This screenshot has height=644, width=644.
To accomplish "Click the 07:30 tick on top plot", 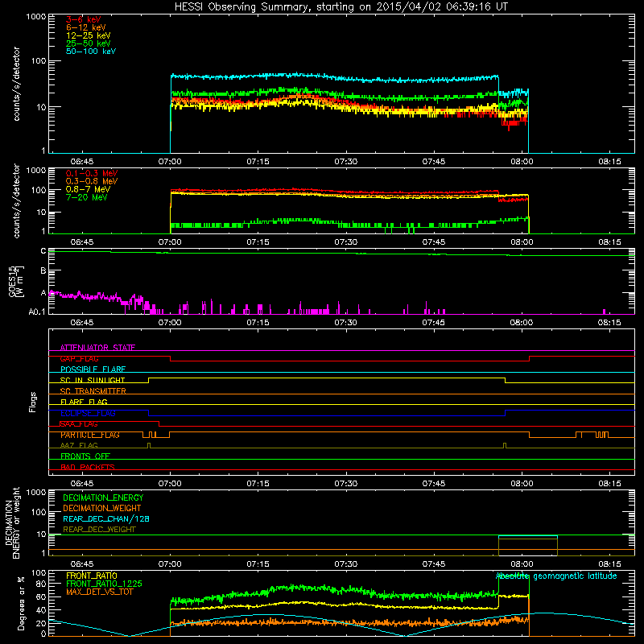I will (x=346, y=162).
